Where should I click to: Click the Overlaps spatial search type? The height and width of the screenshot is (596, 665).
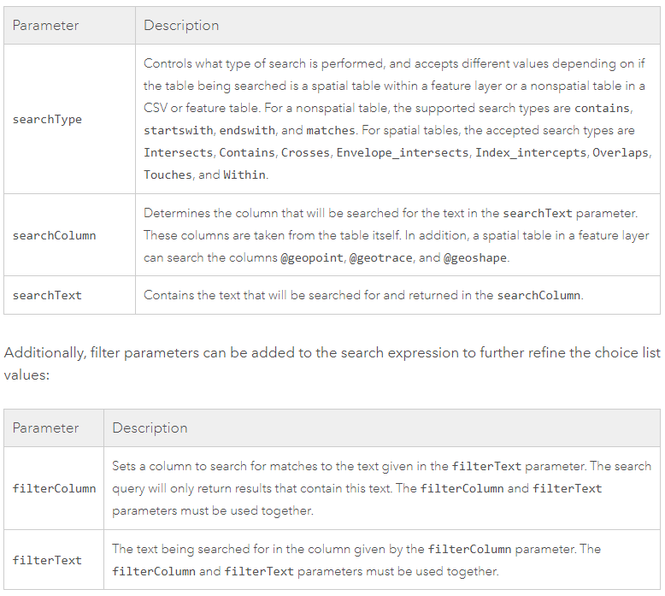click(621, 153)
